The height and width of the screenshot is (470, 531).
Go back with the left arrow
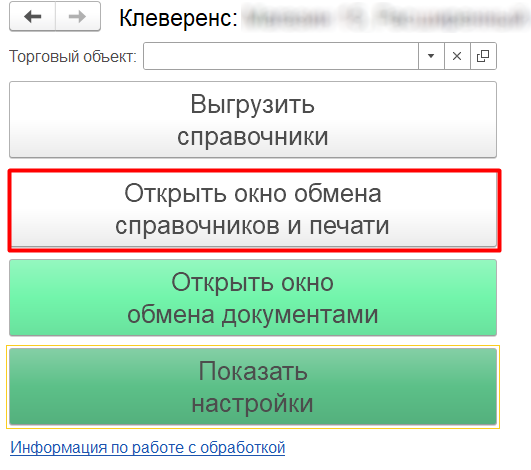click(33, 16)
